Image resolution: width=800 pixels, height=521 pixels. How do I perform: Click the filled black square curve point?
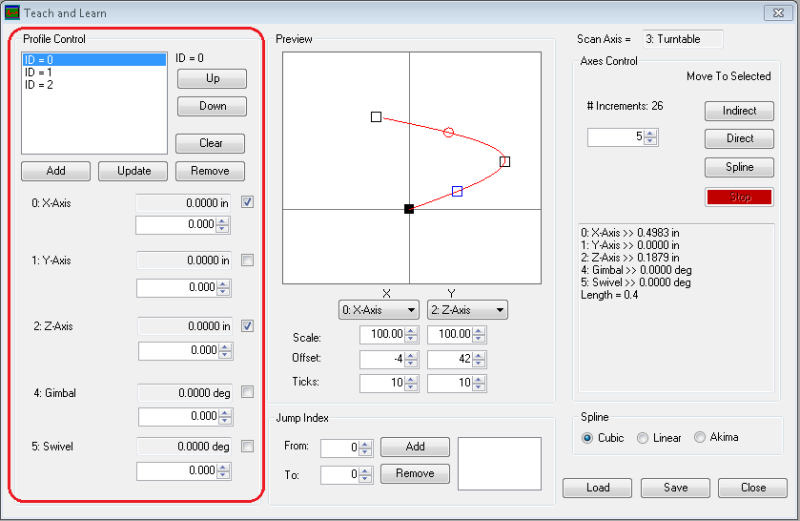coord(409,208)
